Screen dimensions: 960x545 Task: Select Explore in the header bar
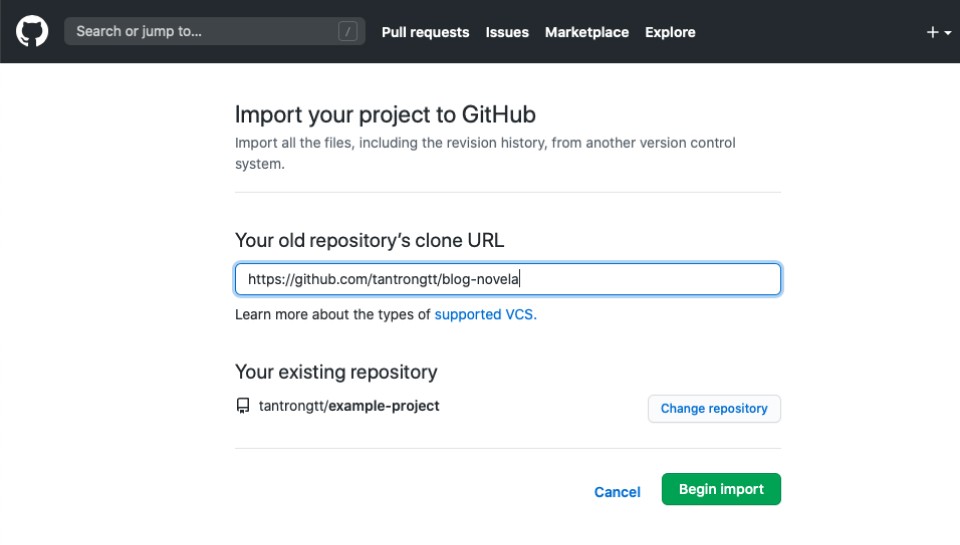point(670,32)
